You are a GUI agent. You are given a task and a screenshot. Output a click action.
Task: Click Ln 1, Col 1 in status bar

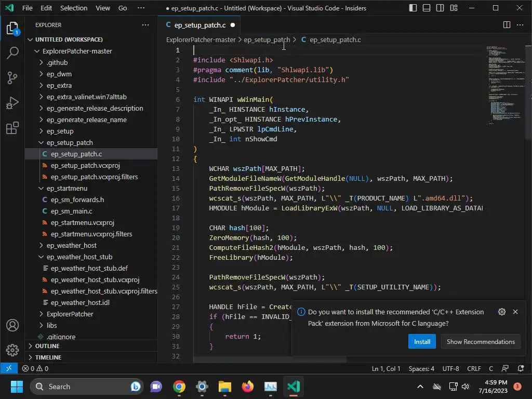[386, 368]
